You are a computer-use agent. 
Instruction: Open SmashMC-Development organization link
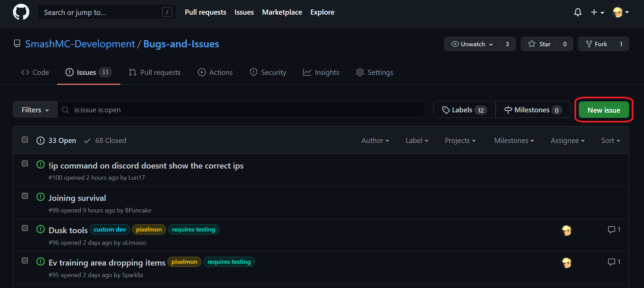click(x=80, y=44)
